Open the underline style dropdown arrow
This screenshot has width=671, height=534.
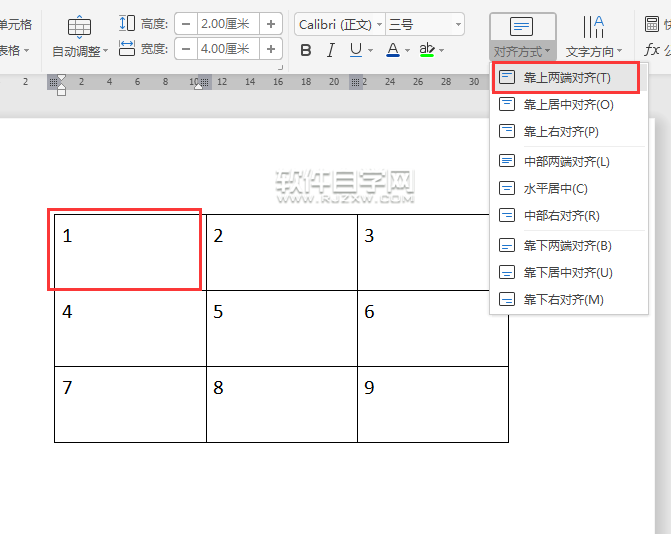point(370,50)
